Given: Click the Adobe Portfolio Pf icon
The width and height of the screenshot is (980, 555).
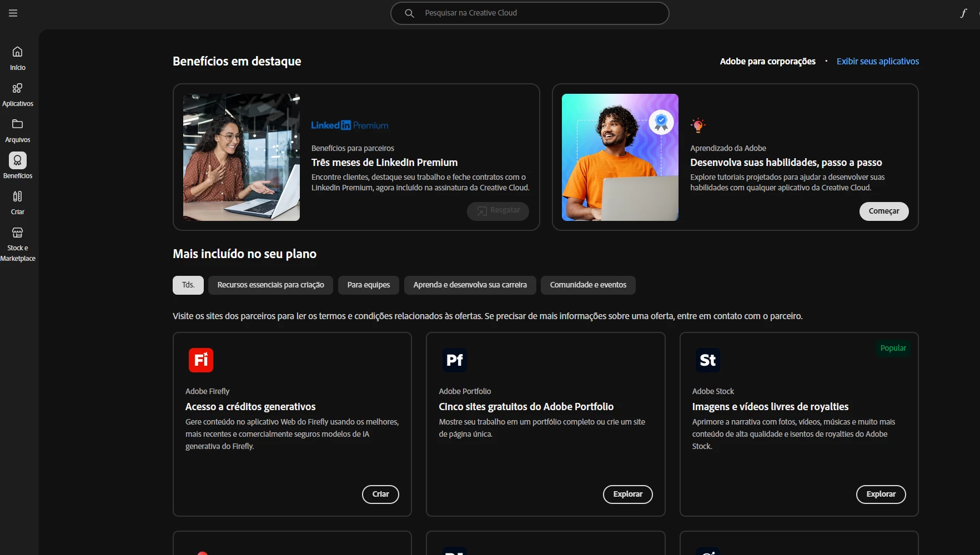Looking at the screenshot, I should point(455,360).
